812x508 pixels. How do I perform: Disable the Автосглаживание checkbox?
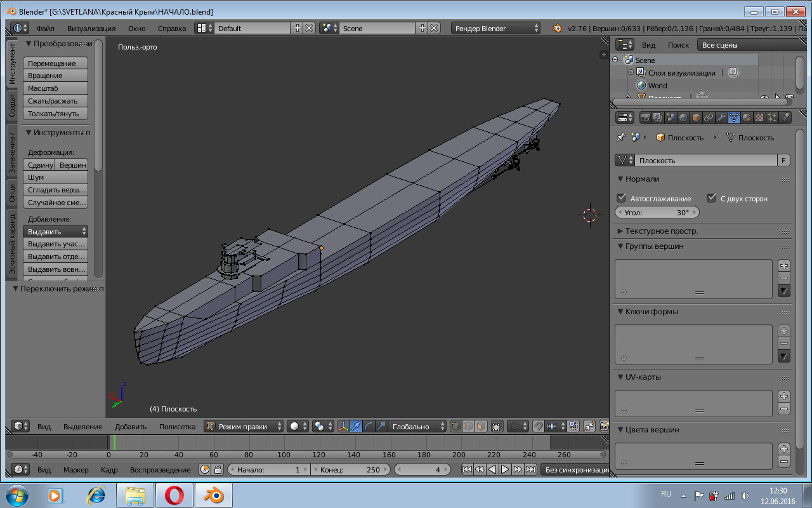(x=622, y=198)
